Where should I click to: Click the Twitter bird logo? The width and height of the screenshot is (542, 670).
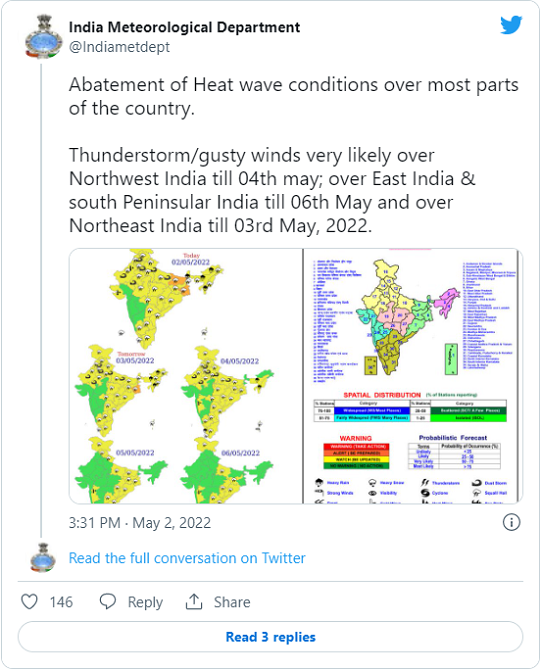(511, 25)
